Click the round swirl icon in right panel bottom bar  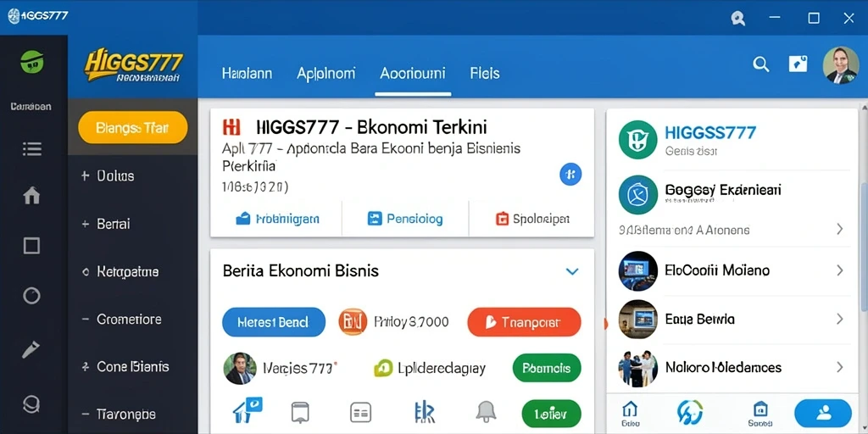pos(690,413)
